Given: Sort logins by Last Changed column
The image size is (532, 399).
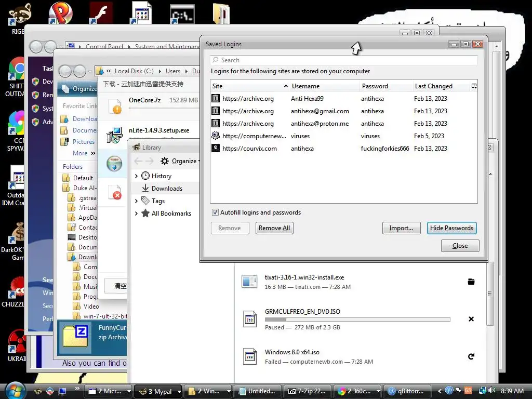Looking at the screenshot, I should (x=442, y=86).
